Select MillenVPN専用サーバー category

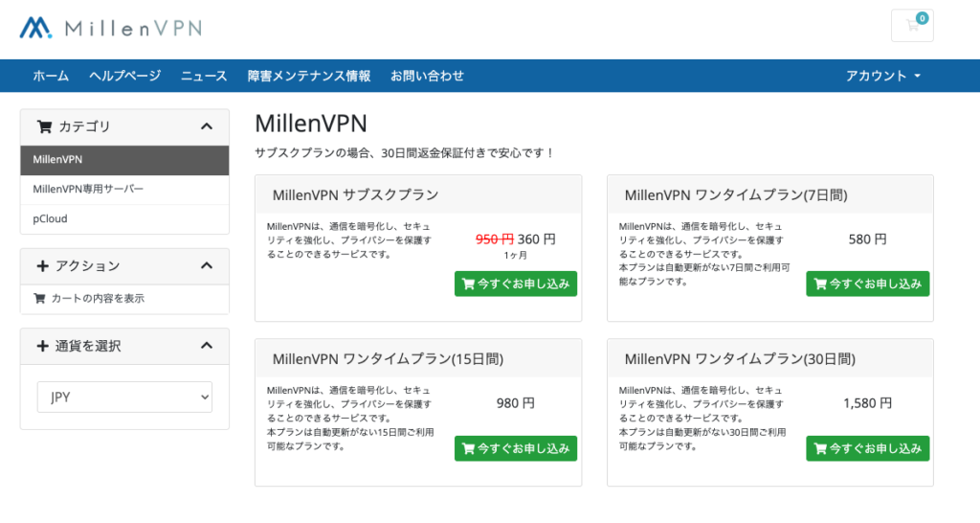[x=124, y=190]
